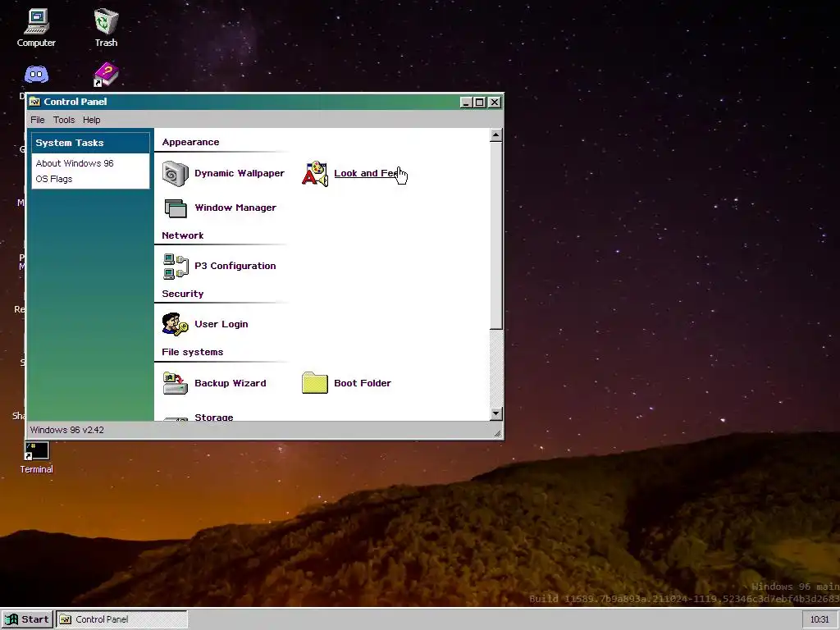This screenshot has width=840, height=630.
Task: Click the File systems section heading
Action: click(192, 352)
